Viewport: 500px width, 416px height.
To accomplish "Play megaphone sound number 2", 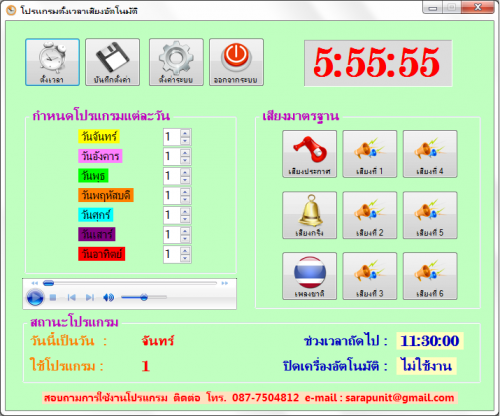I will 370,215.
